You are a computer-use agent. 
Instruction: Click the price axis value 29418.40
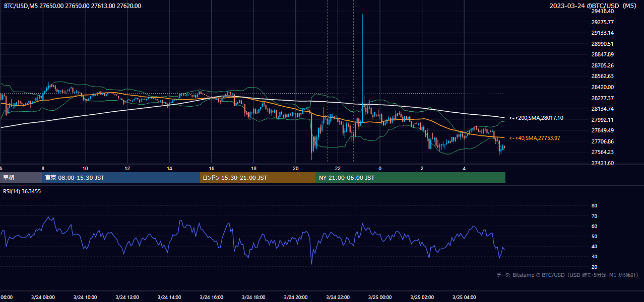point(602,11)
